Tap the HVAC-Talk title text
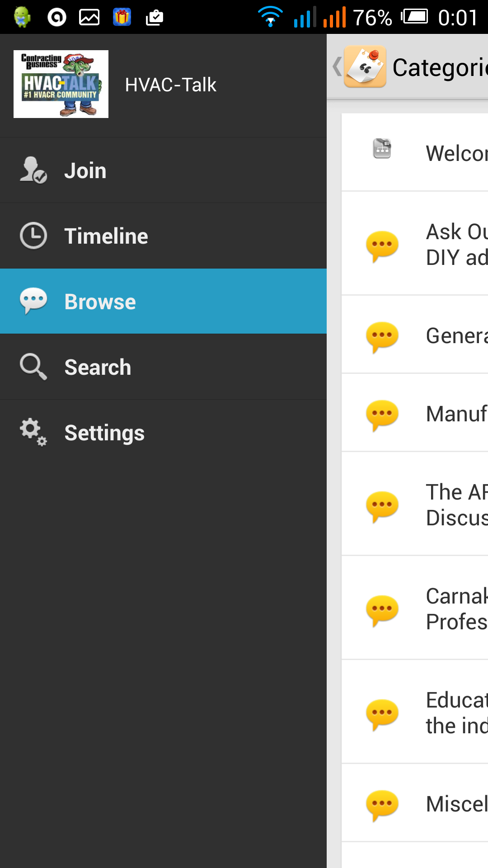 coord(170,85)
